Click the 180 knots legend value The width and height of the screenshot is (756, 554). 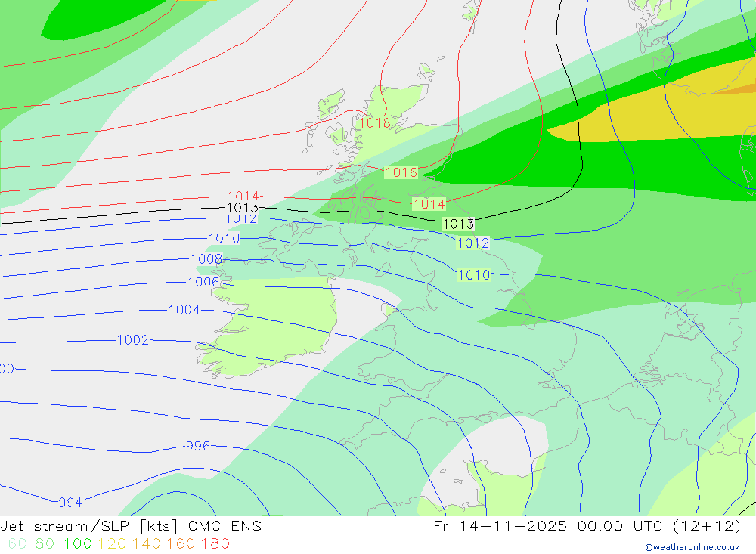coord(215,544)
